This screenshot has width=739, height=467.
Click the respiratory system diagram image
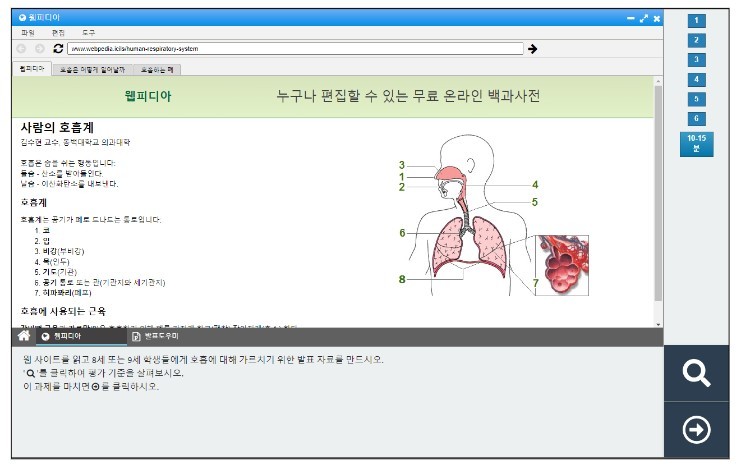tap(493, 215)
